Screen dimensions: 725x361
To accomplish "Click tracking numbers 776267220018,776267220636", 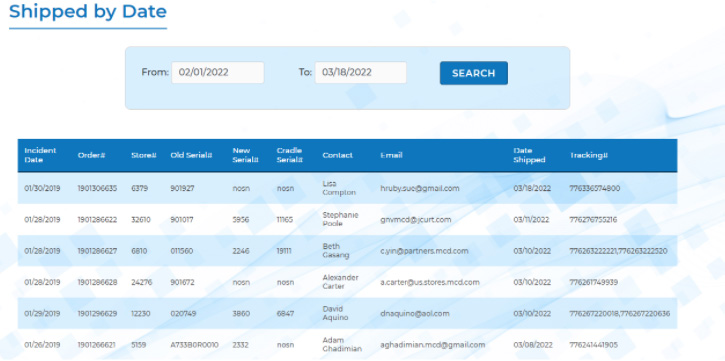I will click(620, 313).
